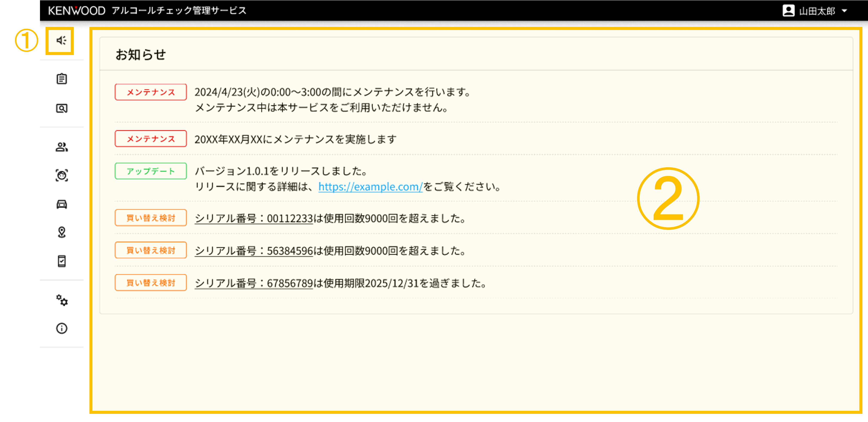
Task: Click the location pin icon in sidebar
Action: point(62,232)
